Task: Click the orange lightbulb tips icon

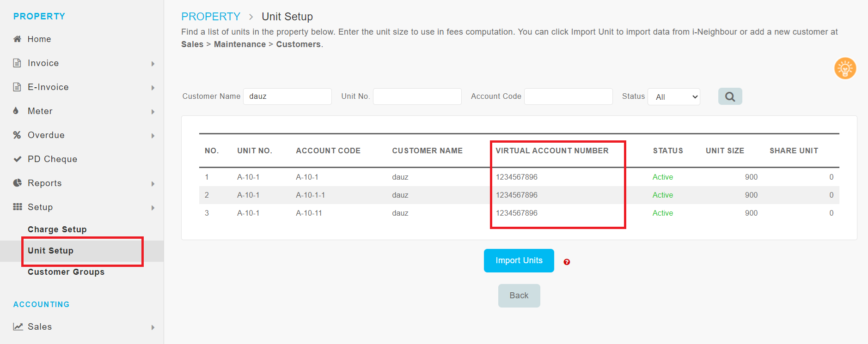Action: point(845,69)
